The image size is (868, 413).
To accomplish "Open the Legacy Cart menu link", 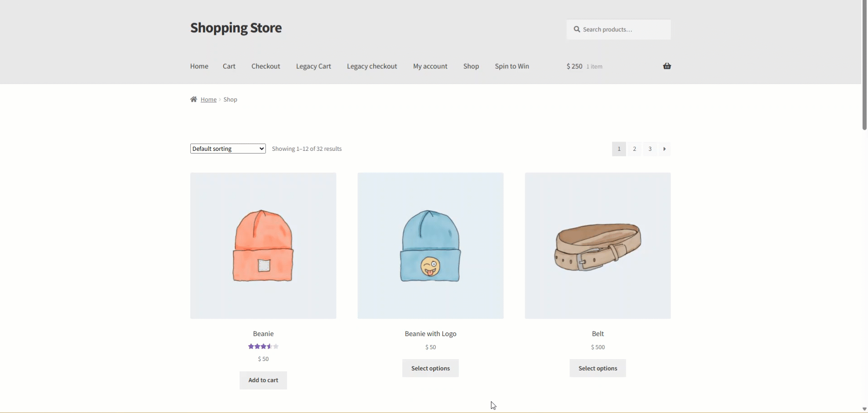I will [x=313, y=66].
